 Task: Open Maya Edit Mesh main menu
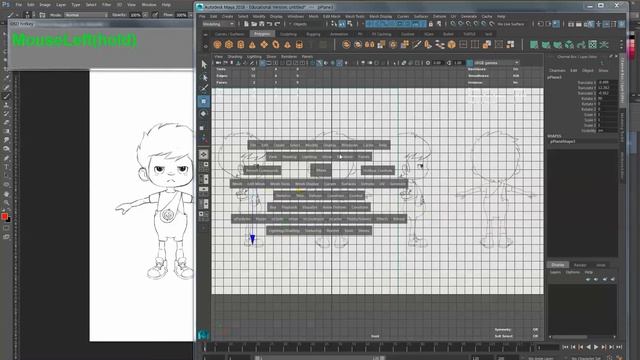331,16
